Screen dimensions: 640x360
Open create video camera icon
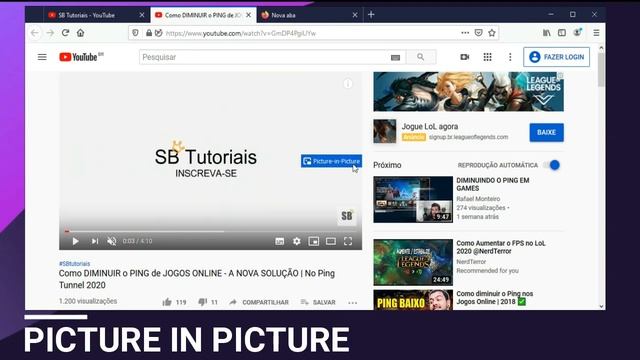pos(464,57)
